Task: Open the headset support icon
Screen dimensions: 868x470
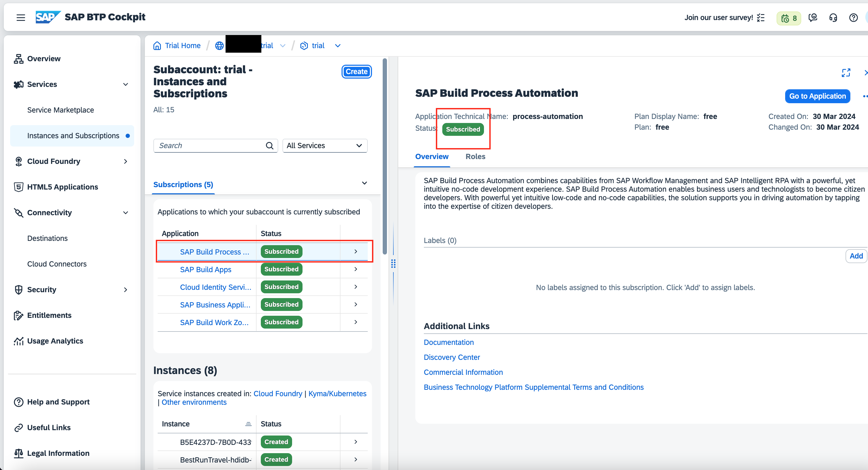Action: 833,18
